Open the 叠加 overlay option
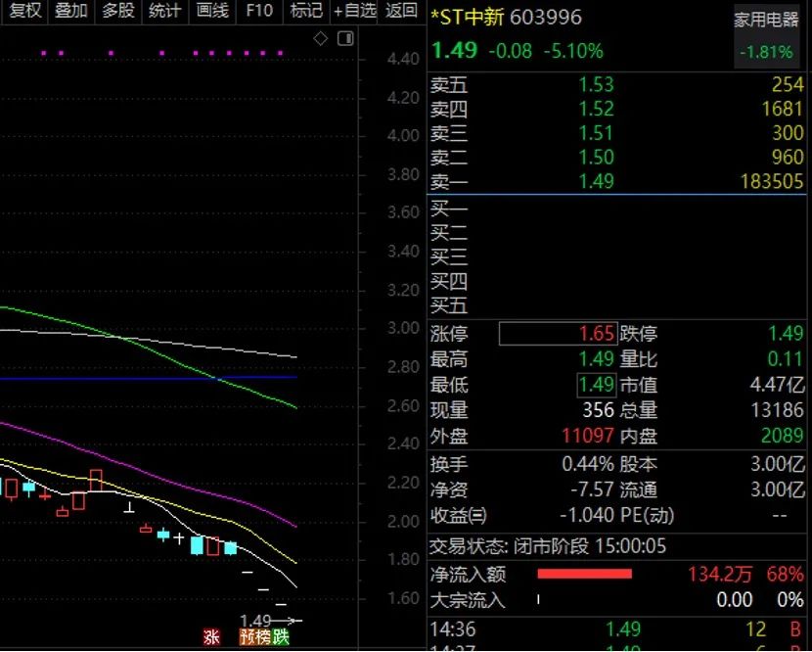 (70, 11)
